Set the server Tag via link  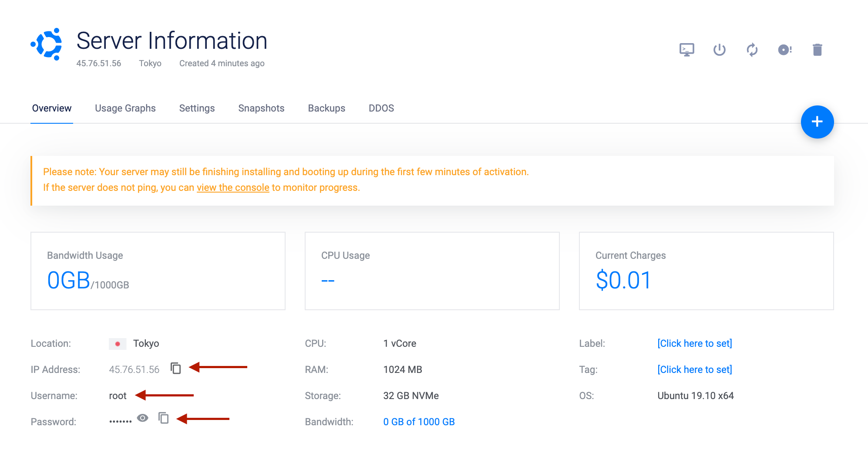(694, 369)
